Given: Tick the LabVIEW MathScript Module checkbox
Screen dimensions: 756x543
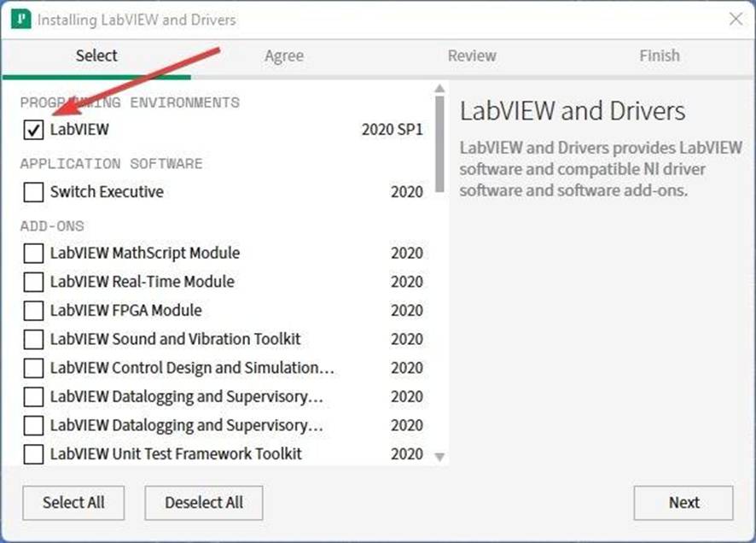Looking at the screenshot, I should [33, 254].
